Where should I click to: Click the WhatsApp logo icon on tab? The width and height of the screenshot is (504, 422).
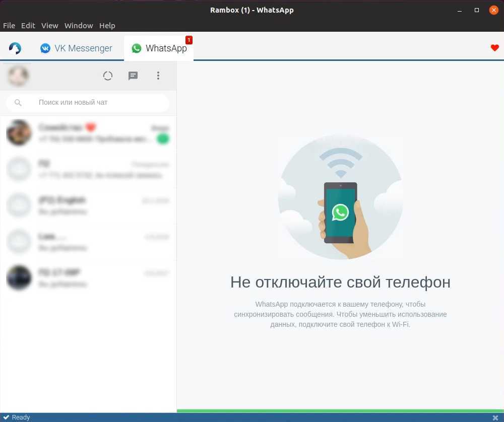coord(136,48)
